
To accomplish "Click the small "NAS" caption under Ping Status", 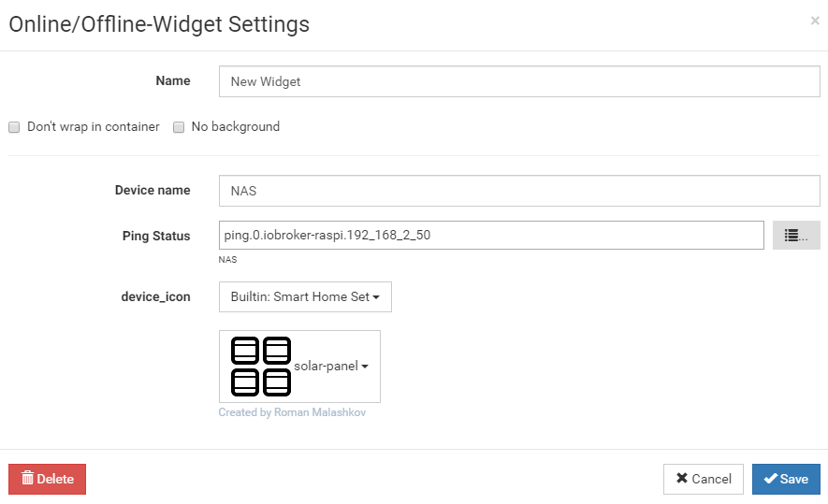I will click(x=228, y=260).
